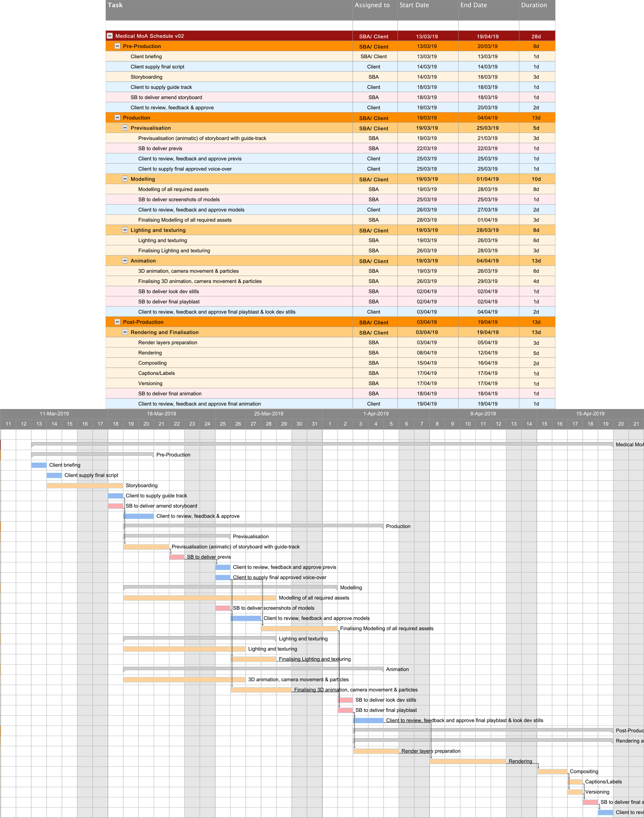This screenshot has height=818, width=644.
Task: Select SB to deliver final animation table row
Action: tap(330, 393)
